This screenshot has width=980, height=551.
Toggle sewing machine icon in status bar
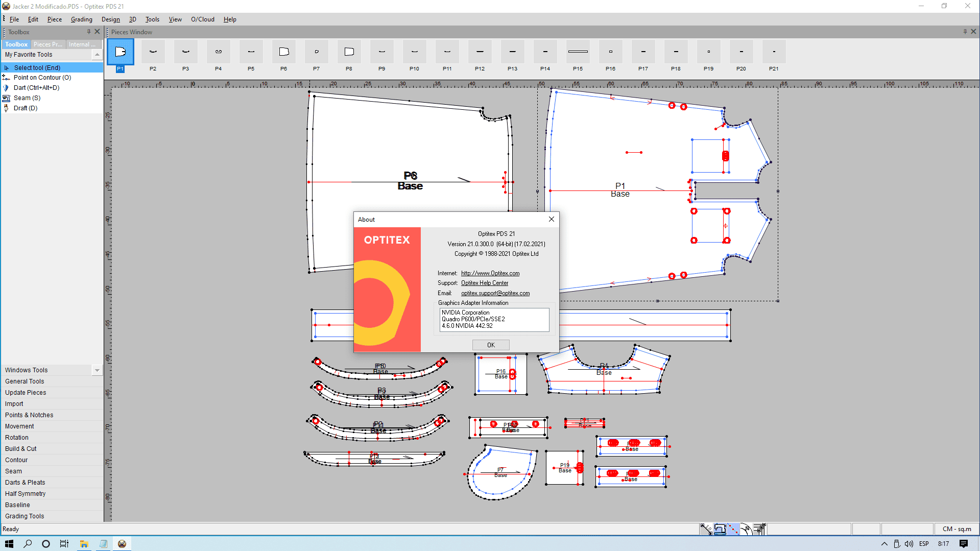click(720, 529)
